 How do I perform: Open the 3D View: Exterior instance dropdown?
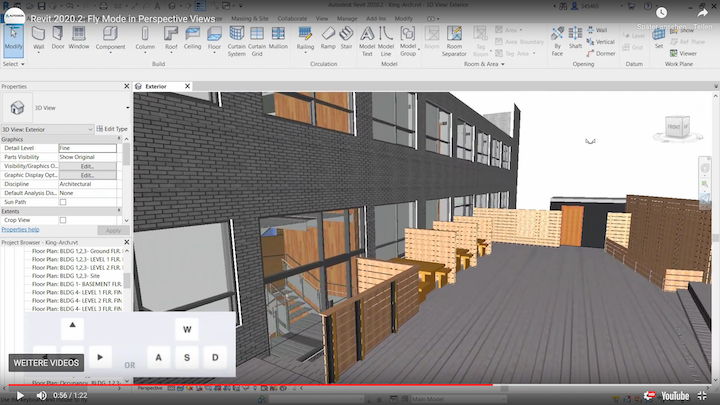pos(47,129)
